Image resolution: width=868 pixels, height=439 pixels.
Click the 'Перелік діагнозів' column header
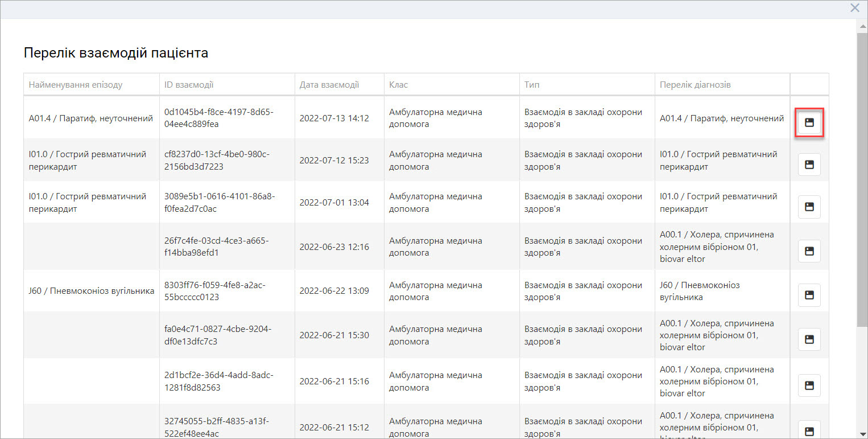(x=695, y=85)
